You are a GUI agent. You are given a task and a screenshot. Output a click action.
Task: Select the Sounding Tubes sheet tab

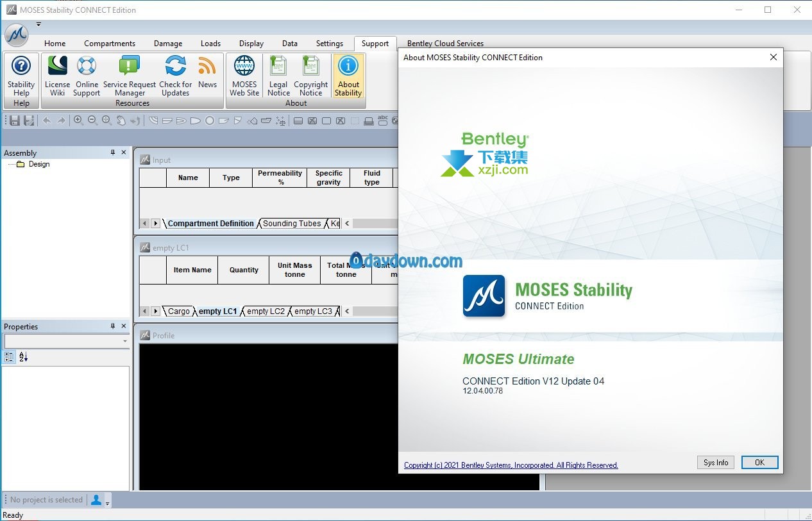pyautogui.click(x=292, y=224)
